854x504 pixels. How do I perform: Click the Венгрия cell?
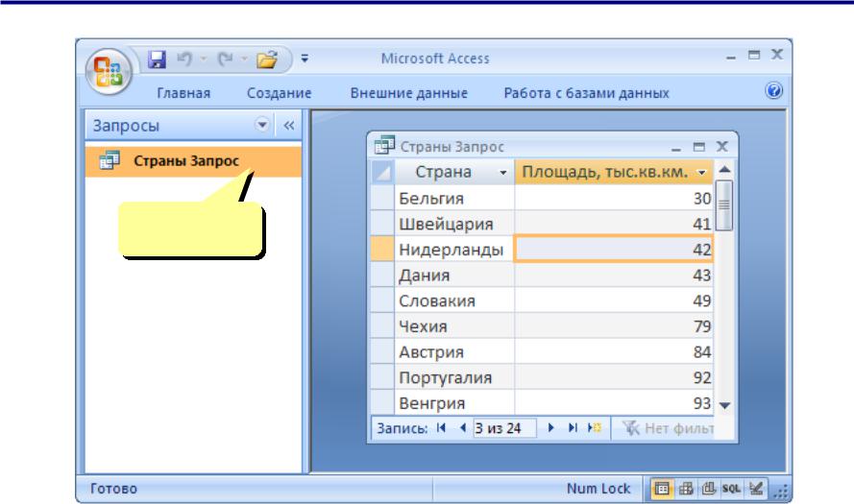tap(454, 403)
